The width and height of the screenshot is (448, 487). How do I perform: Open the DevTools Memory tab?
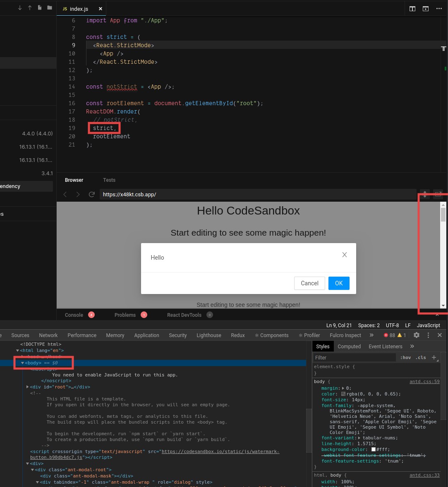click(x=115, y=335)
